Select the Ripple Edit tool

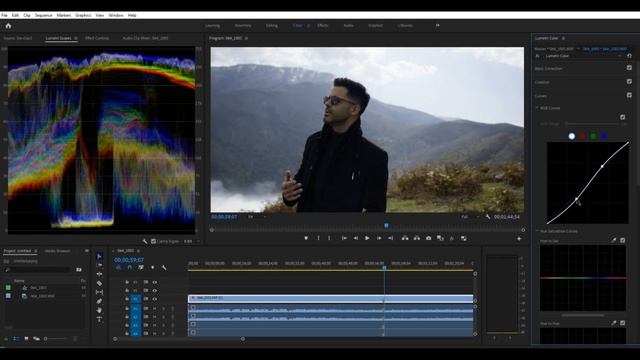(99, 274)
